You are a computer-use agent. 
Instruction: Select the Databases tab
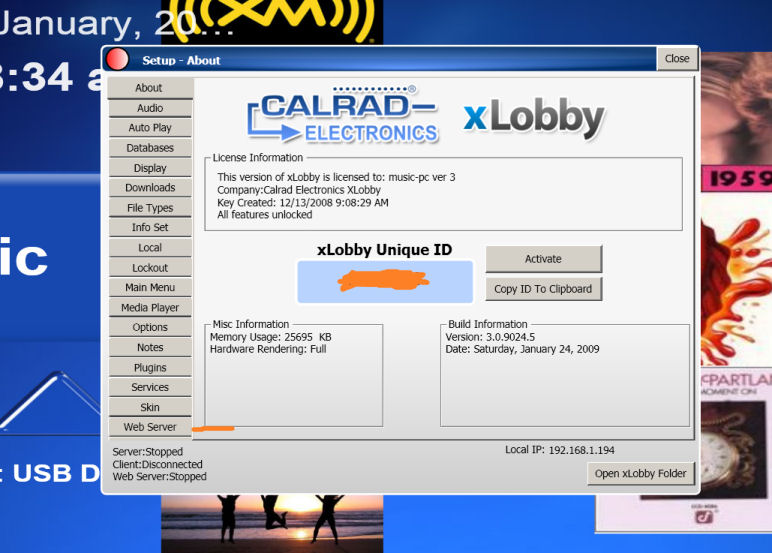click(x=149, y=148)
